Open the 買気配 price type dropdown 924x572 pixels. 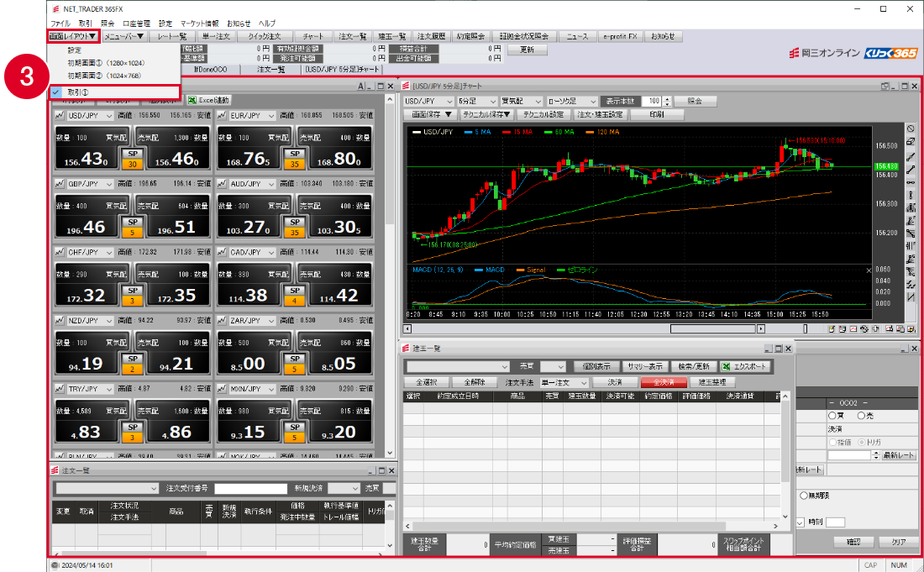pos(521,102)
